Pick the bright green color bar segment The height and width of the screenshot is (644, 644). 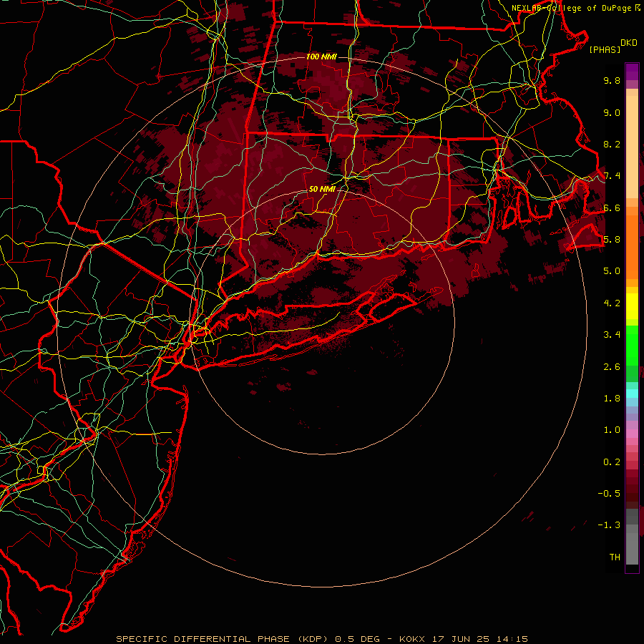632,345
